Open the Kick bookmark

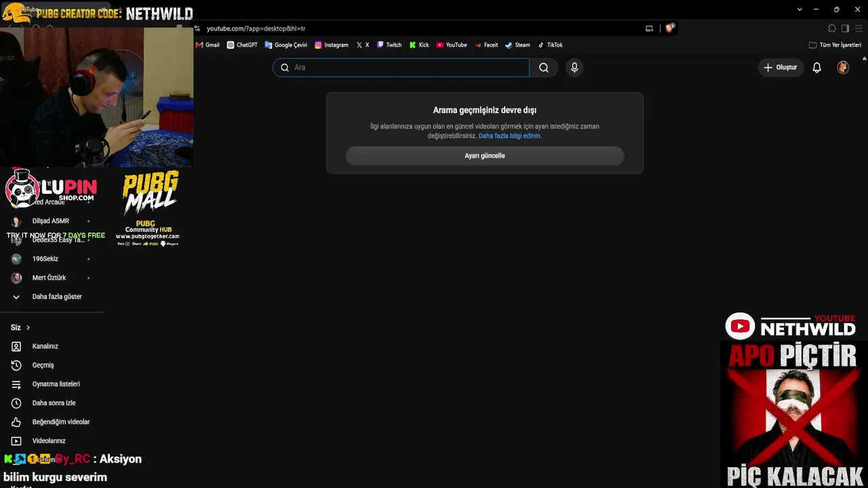coord(419,45)
